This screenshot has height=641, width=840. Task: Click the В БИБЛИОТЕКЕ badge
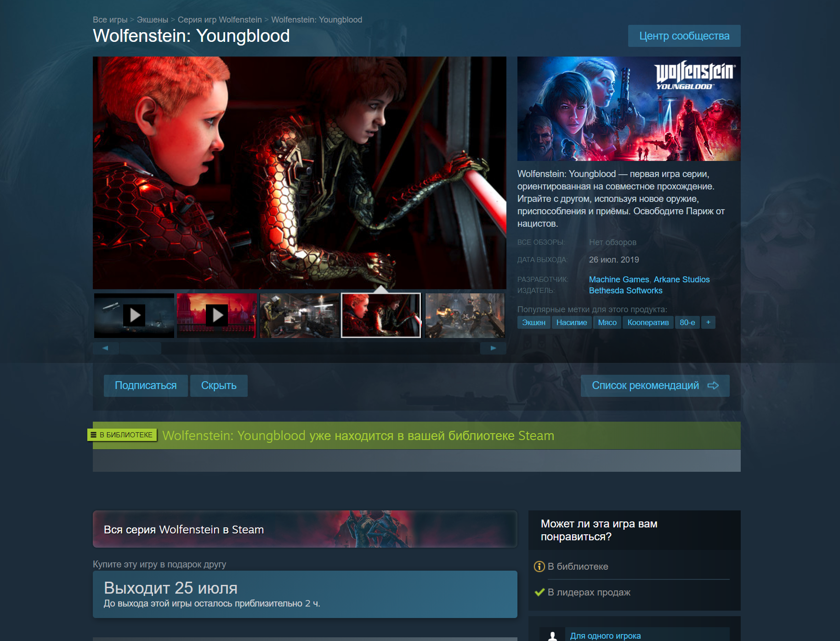coord(122,435)
